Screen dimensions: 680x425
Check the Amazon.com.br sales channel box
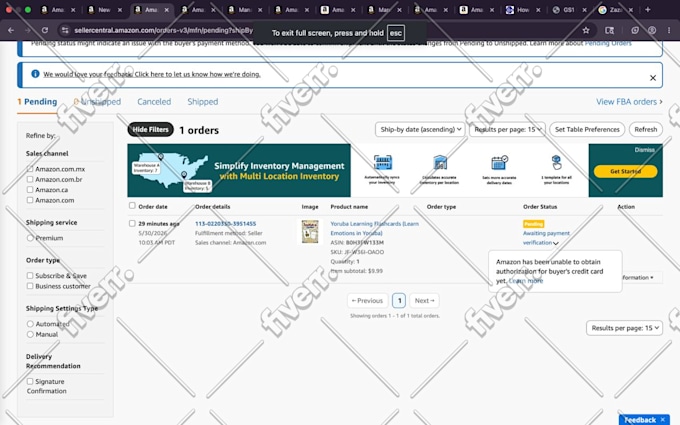[x=30, y=179]
